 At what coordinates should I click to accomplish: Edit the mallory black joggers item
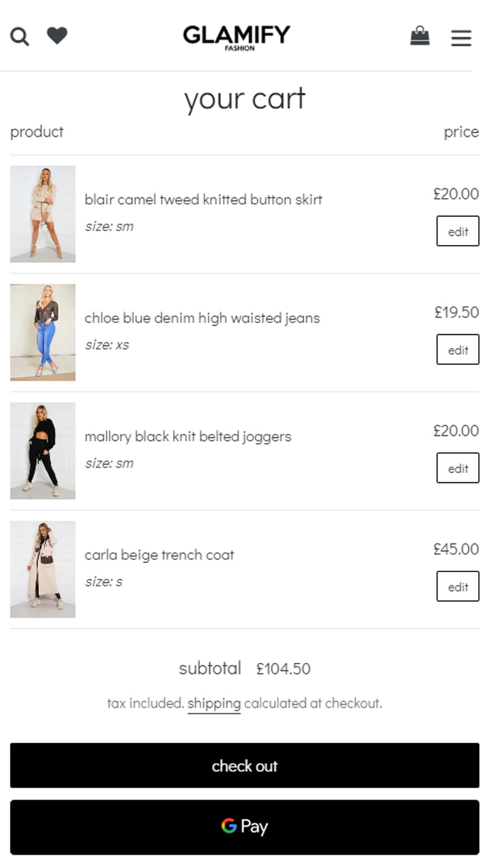pyautogui.click(x=457, y=468)
